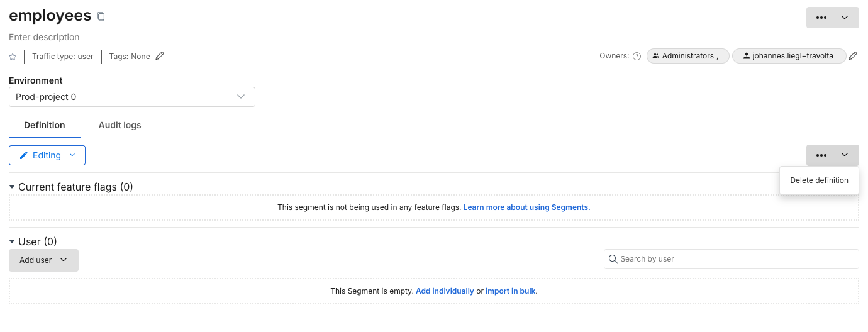This screenshot has height=332, width=868.
Task: Collapse the Current feature flags section
Action: [12, 187]
